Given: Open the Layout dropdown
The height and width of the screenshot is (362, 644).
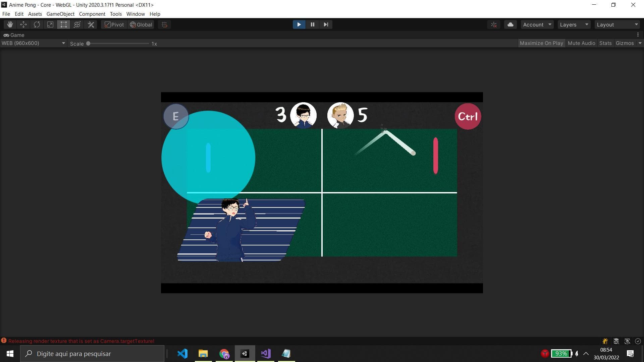Looking at the screenshot, I should click(x=617, y=24).
